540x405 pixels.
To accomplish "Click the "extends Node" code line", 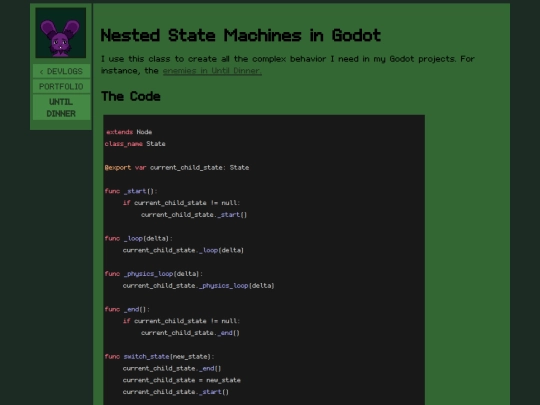I will pos(129,132).
